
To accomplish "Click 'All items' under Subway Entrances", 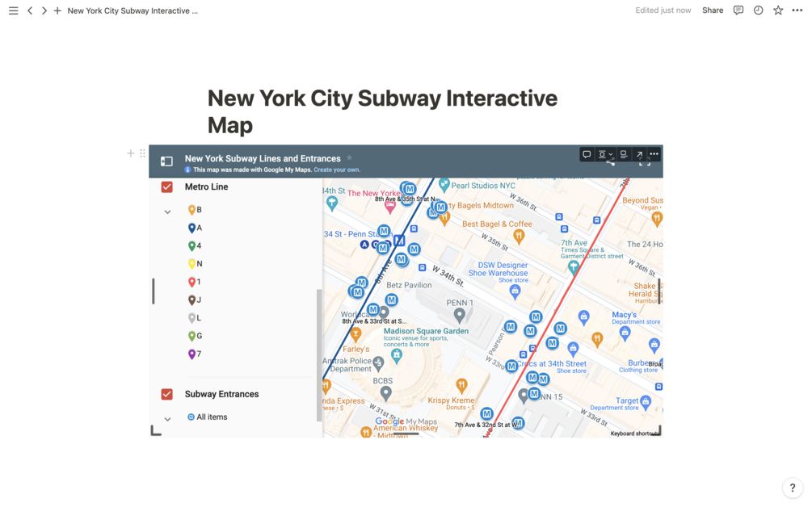I will (212, 417).
